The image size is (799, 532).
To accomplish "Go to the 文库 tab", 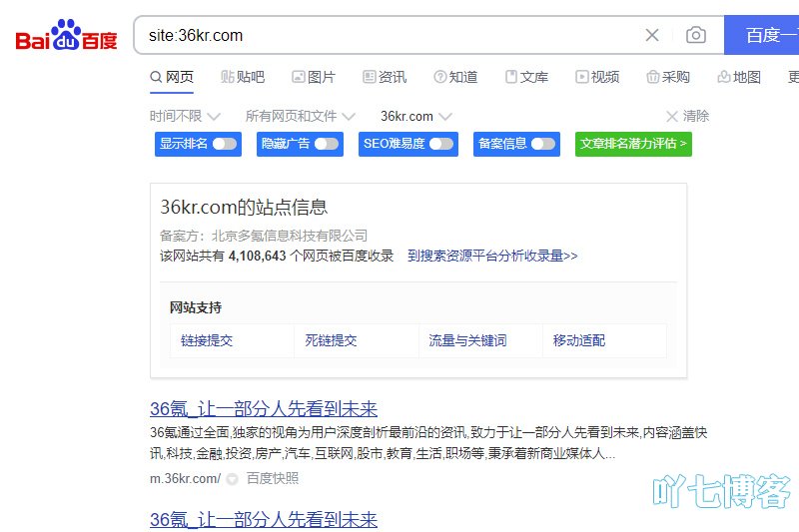I will pyautogui.click(x=526, y=77).
